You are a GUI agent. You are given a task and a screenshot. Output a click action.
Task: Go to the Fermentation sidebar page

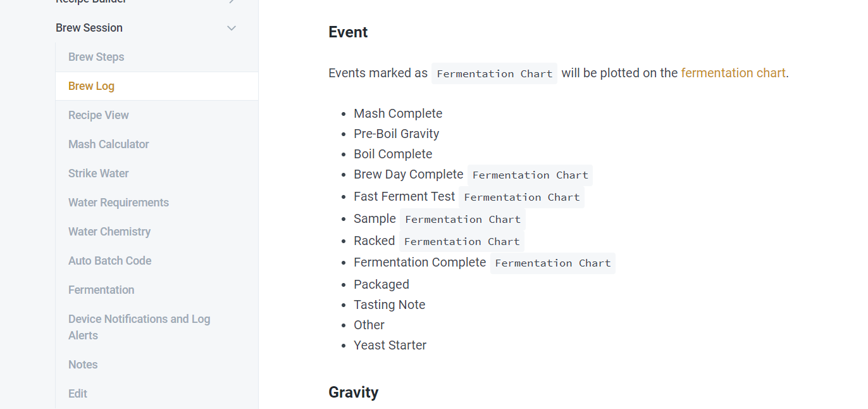101,290
